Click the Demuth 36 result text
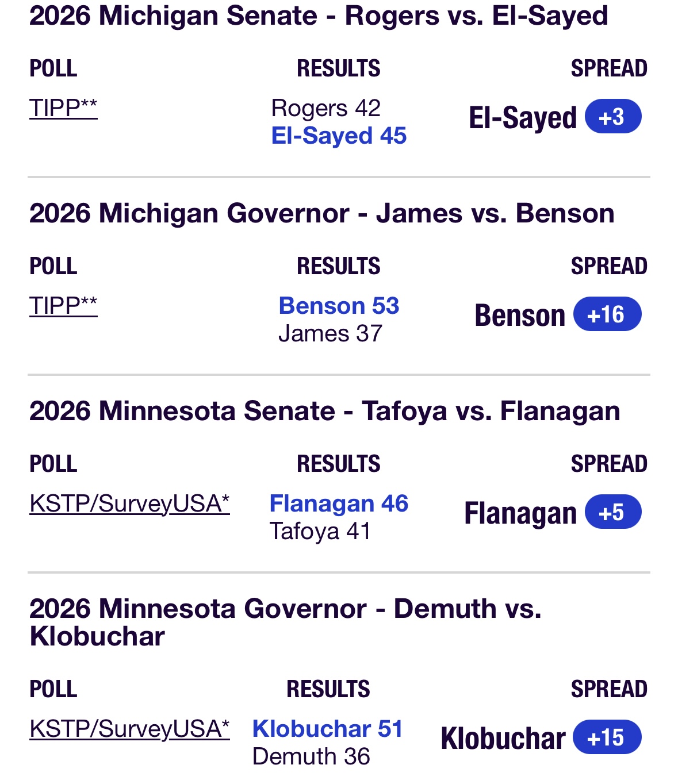The image size is (678, 784). pos(311,756)
